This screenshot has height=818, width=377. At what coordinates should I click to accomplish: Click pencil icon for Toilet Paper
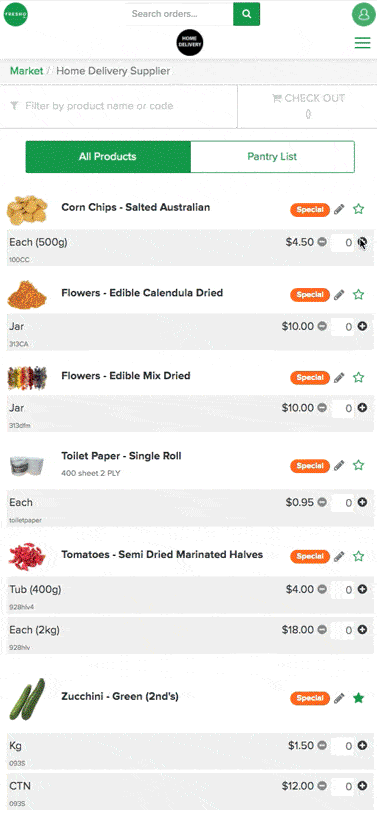click(x=339, y=465)
